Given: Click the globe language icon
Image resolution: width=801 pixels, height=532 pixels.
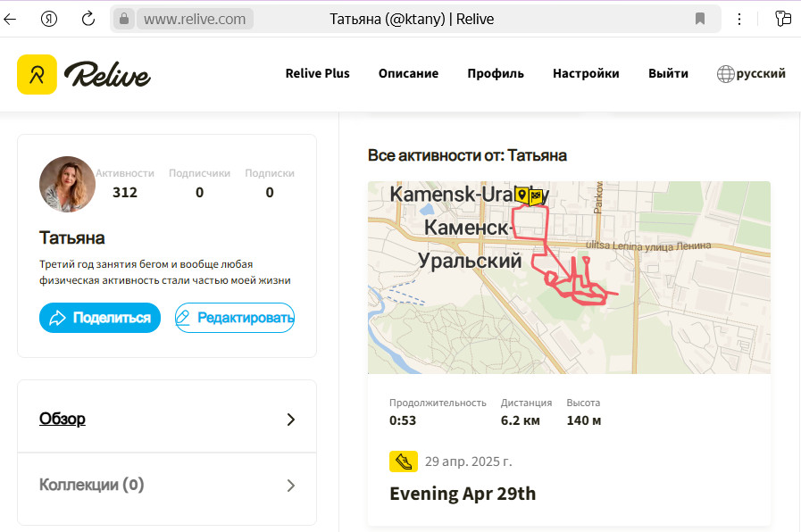Looking at the screenshot, I should [x=725, y=74].
